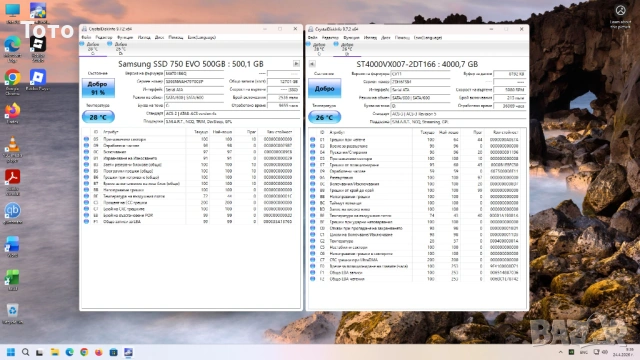Click Добро health button in ST4000 window
Viewport: 640px width, 360px height.
[324, 89]
